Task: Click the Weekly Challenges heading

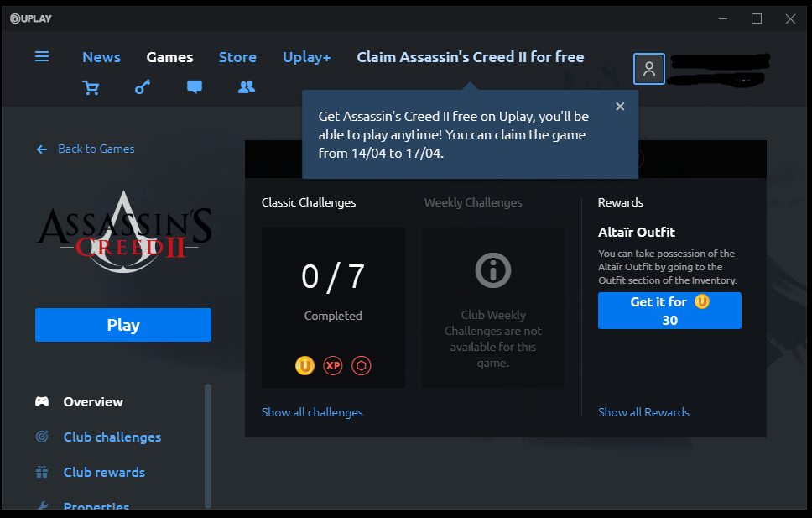Action: 473,202
